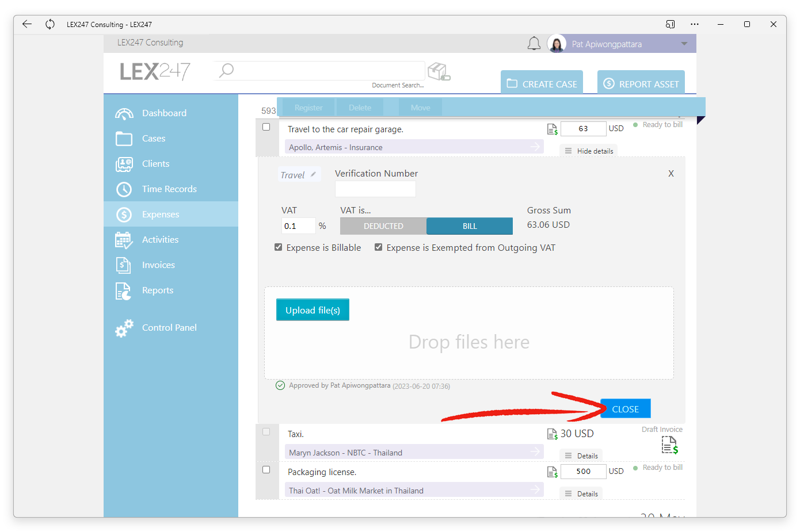Click the document search cube icon
The image size is (800, 532).
439,71
